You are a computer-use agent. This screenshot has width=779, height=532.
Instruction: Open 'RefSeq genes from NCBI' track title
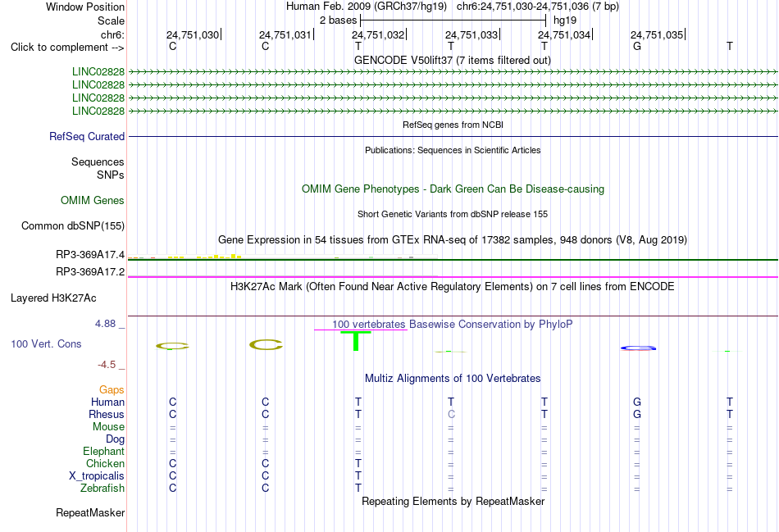(453, 125)
